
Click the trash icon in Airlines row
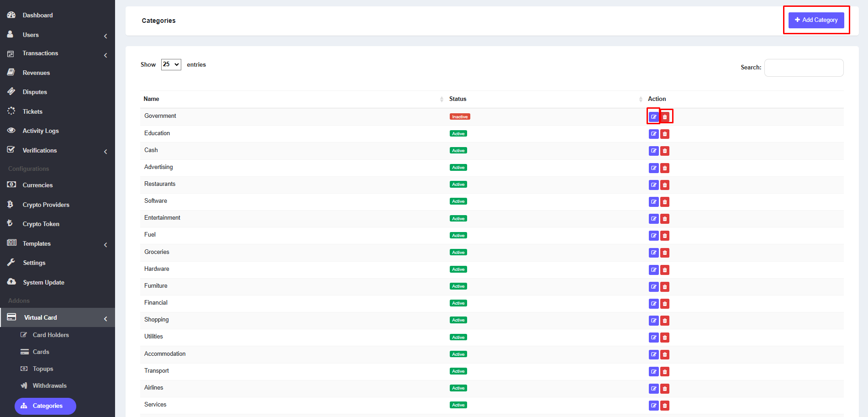pos(665,389)
